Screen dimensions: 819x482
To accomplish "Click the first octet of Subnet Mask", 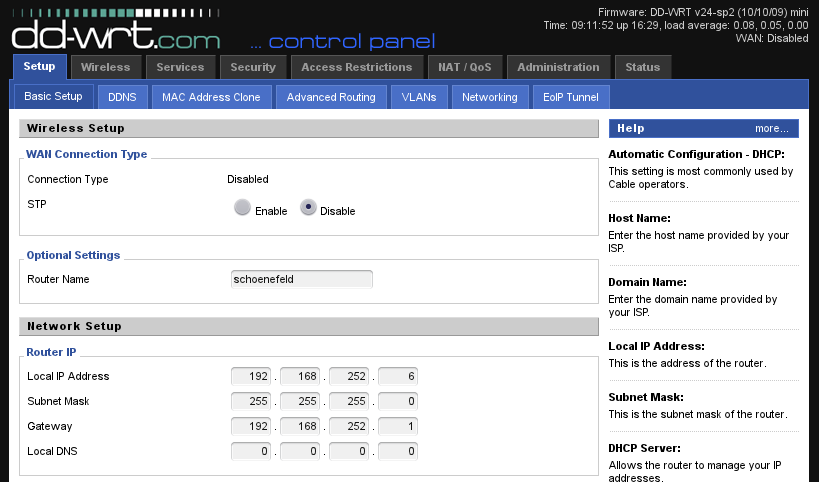I will pos(251,401).
